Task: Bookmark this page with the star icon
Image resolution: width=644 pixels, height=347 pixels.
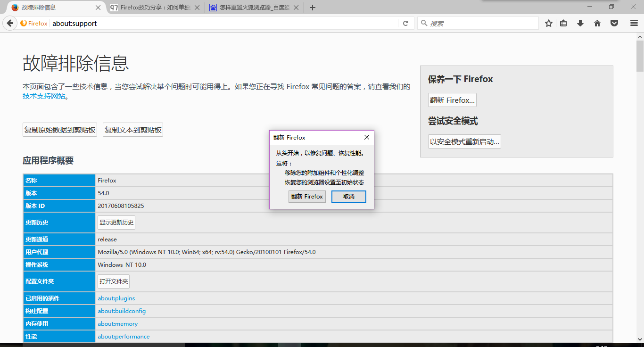Action: pos(548,23)
